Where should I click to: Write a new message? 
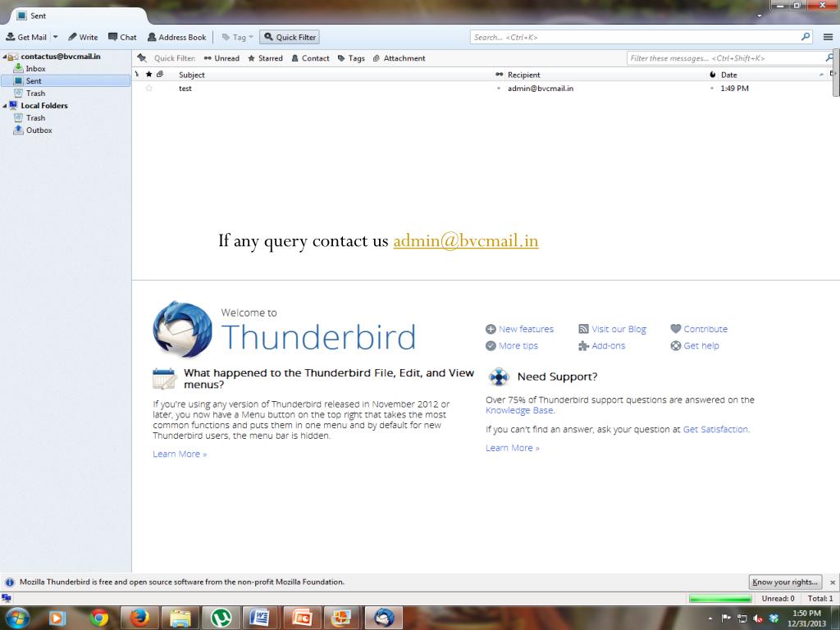tap(83, 37)
